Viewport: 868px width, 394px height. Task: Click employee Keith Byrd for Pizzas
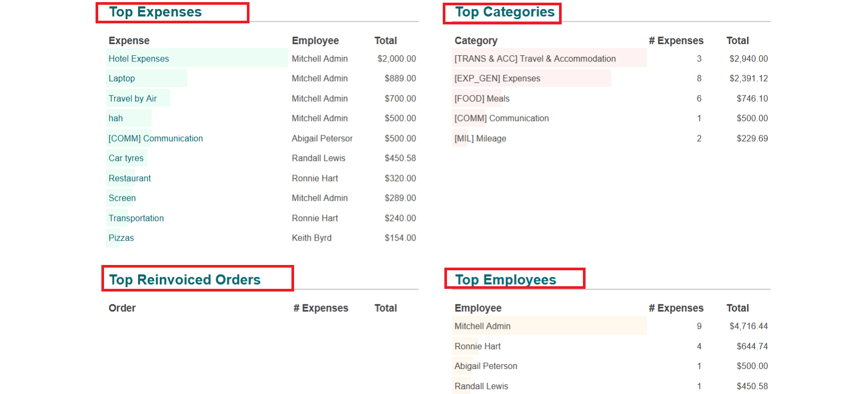coord(312,237)
